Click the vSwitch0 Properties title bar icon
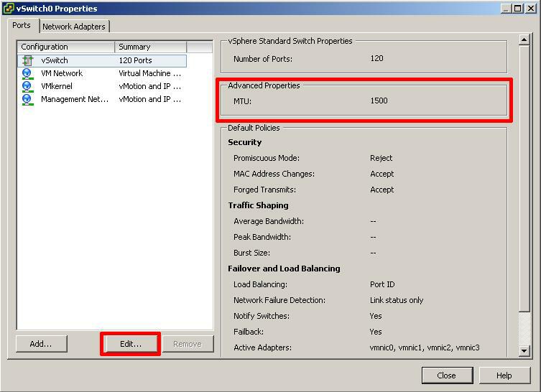 tap(9, 9)
